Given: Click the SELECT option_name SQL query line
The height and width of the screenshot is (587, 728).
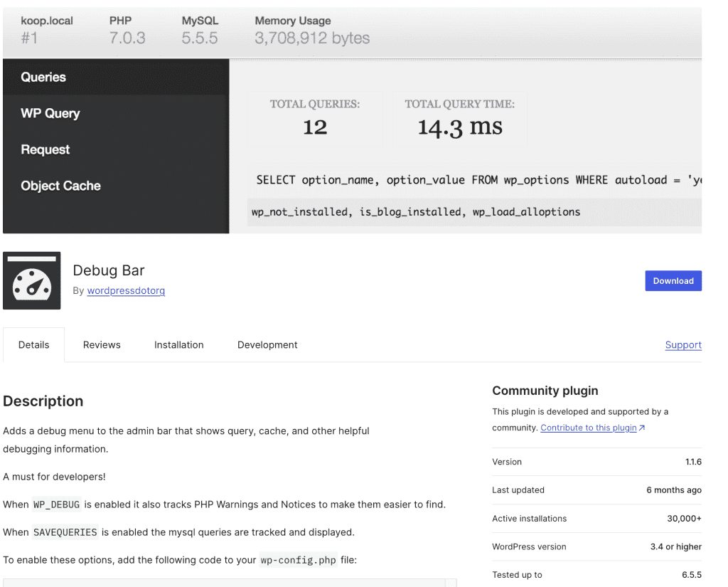Looking at the screenshot, I should (x=476, y=181).
